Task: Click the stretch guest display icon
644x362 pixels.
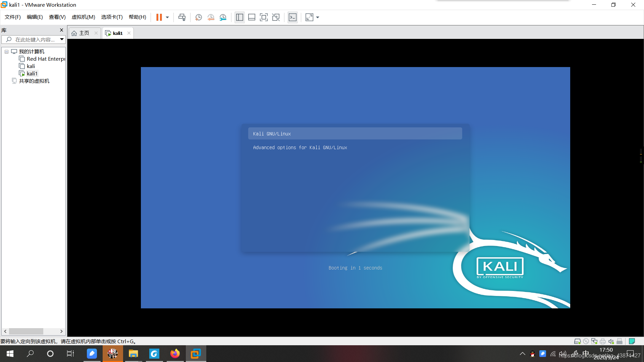Action: (309, 17)
